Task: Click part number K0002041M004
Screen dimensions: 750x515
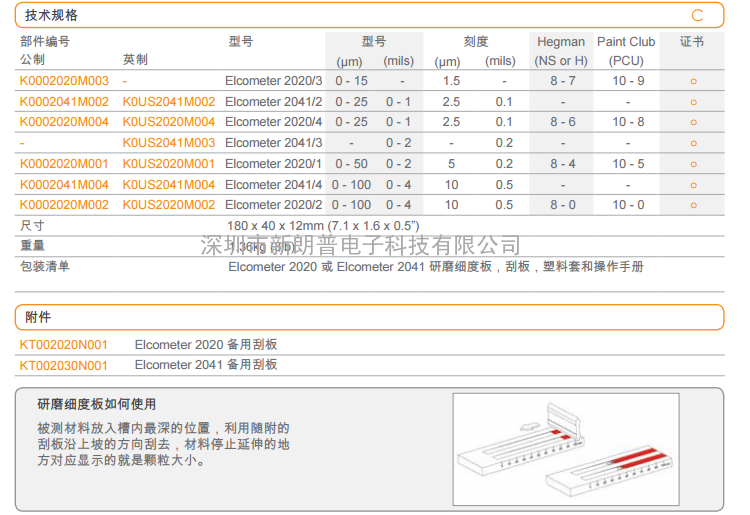Action: point(64,185)
